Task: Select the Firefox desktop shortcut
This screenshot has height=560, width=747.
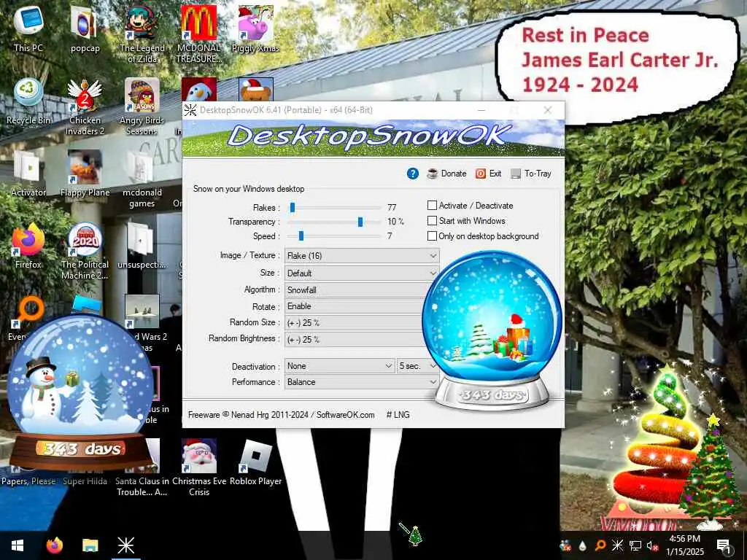Action: [x=28, y=246]
